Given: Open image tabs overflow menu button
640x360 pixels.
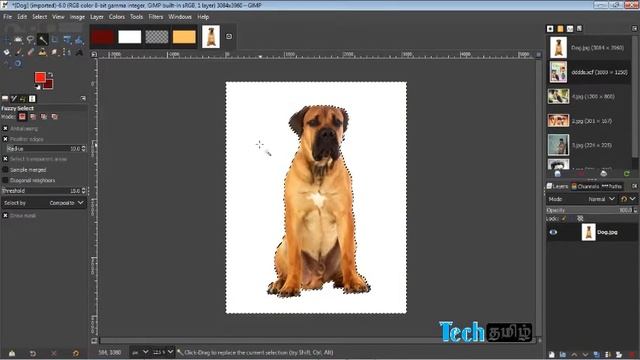Looking at the screenshot, I should (x=229, y=36).
